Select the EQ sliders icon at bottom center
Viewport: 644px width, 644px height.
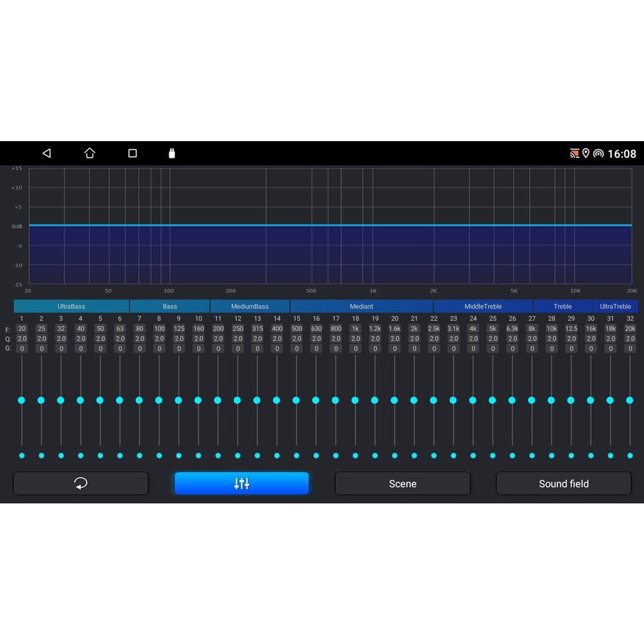tap(241, 483)
